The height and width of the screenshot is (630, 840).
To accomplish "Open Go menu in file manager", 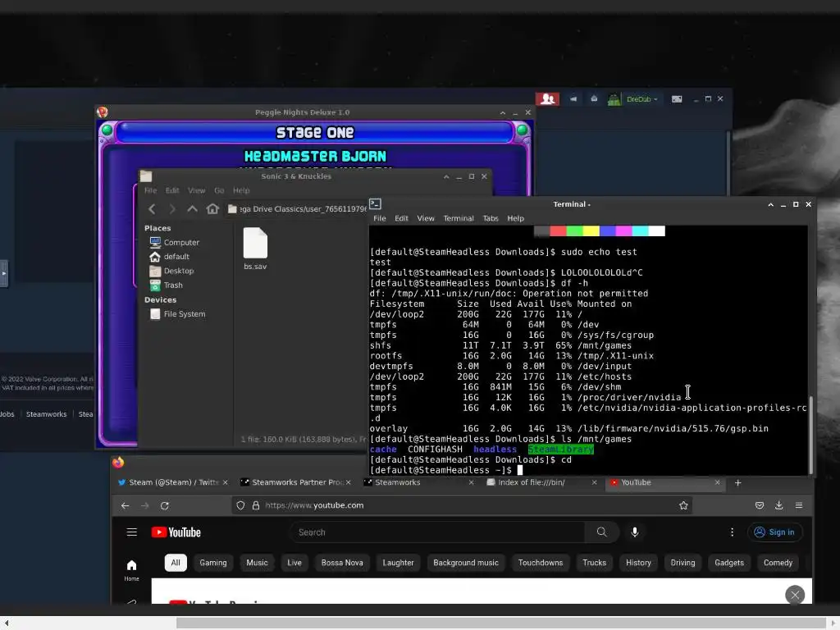I will 219,190.
